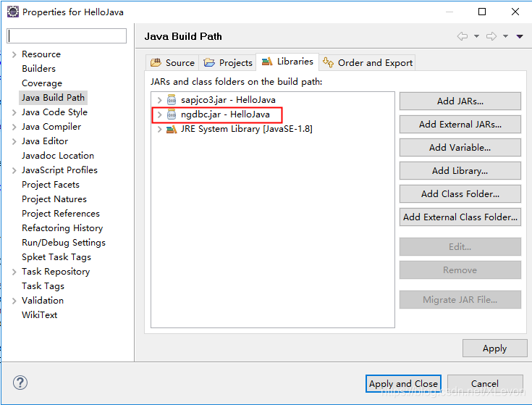Select Javadoc Location item

click(58, 156)
